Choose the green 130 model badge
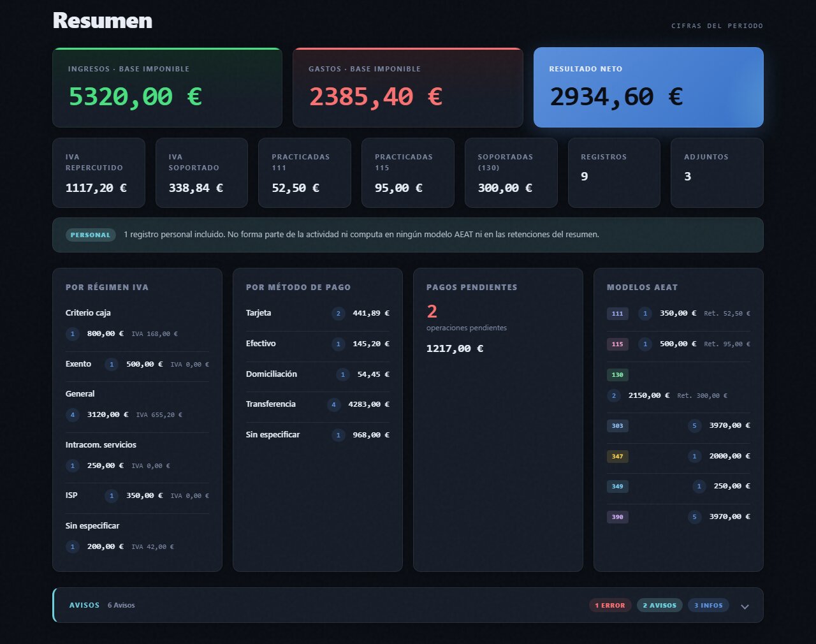This screenshot has height=644, width=816. pyautogui.click(x=618, y=375)
